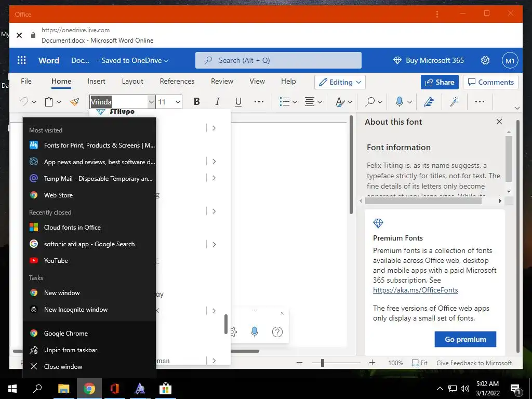Toggle underline formatting
This screenshot has width=532, height=399.
tap(238, 101)
